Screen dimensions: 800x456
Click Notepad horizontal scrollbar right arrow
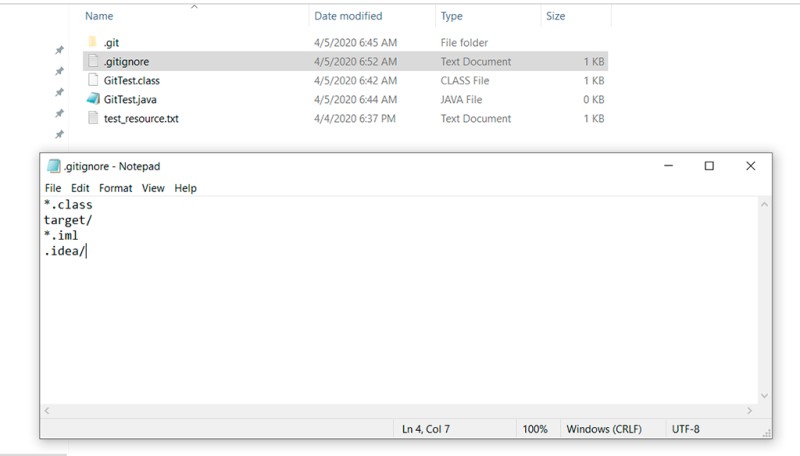[x=749, y=411]
